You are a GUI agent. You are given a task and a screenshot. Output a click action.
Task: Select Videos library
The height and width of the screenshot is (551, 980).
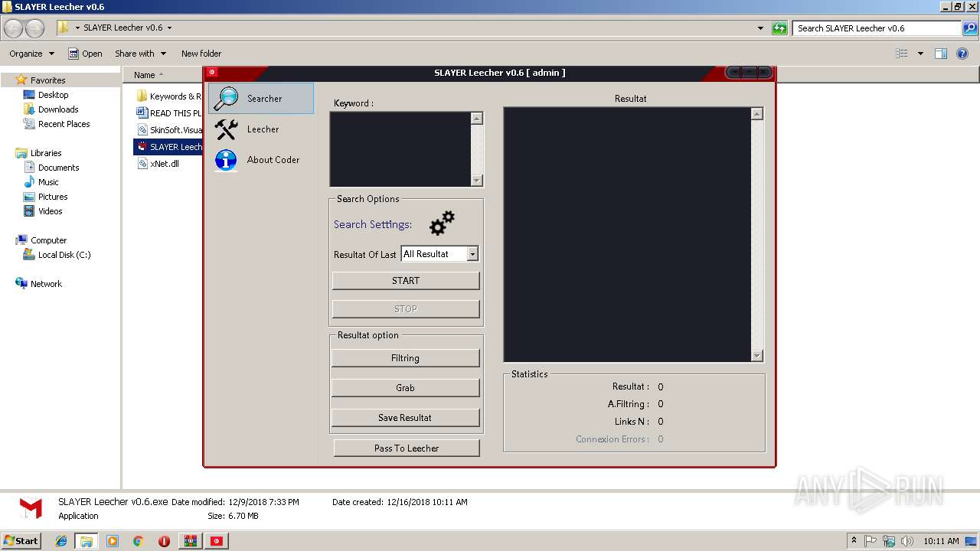pyautogui.click(x=50, y=211)
